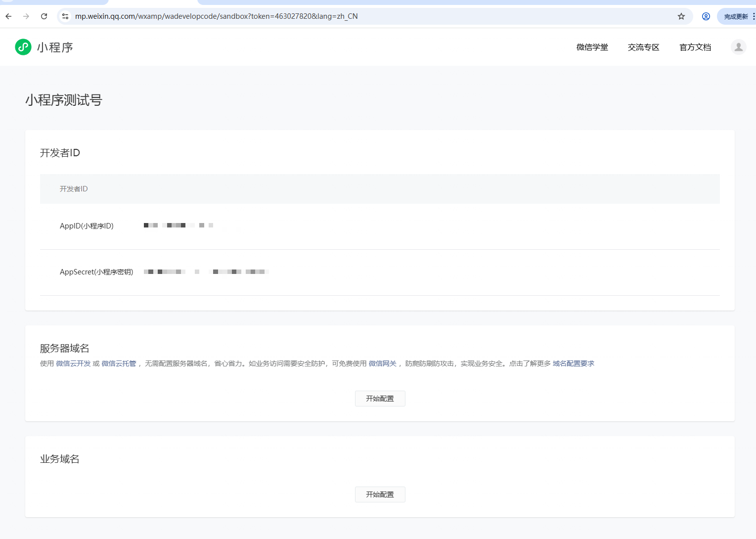Click the AppID(小程序ID) label
Viewport: 756px width, 539px height.
[x=87, y=226]
